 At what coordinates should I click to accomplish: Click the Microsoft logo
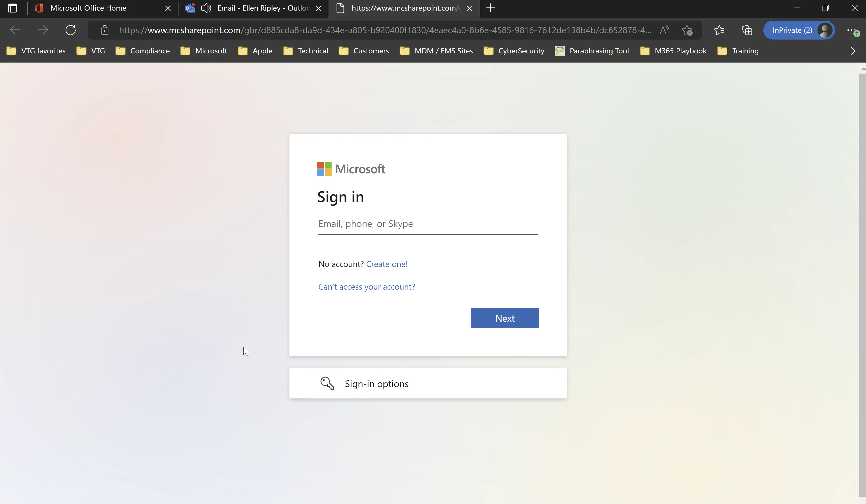click(x=351, y=169)
